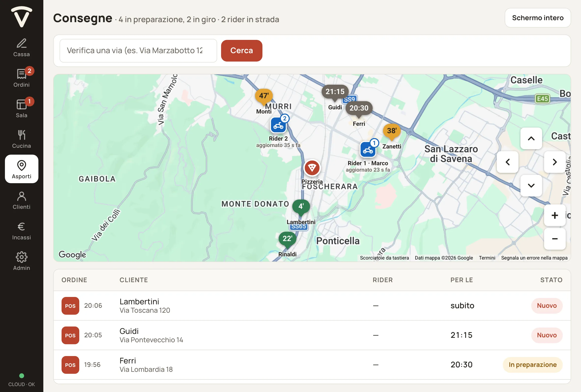Select the 4' Lambertini delivery pin
Viewport: 581px width, 392px height.
301,207
